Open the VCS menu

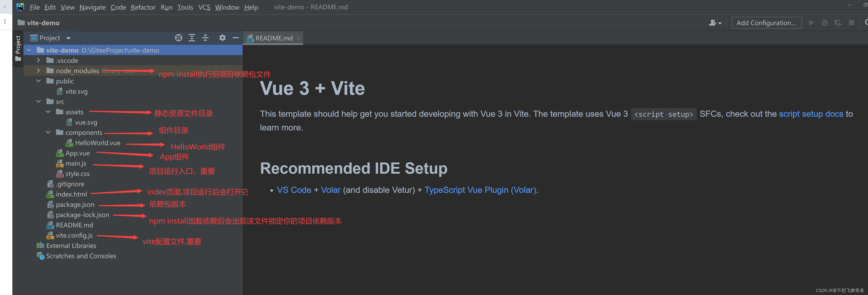click(204, 7)
